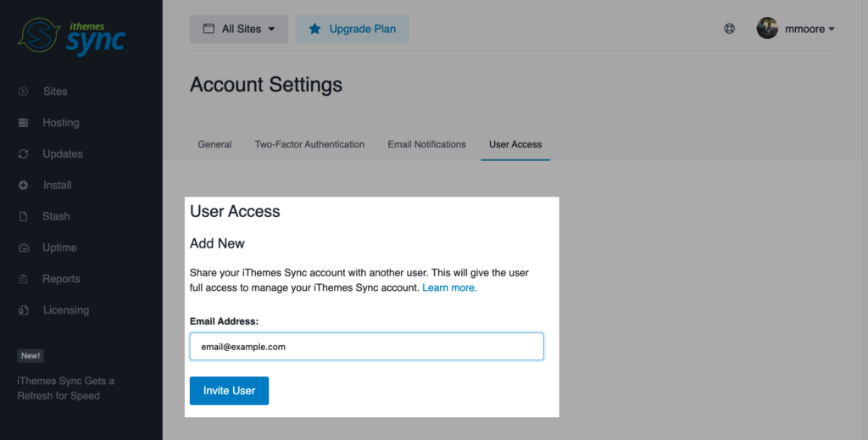Follow the Learn more link

click(449, 288)
